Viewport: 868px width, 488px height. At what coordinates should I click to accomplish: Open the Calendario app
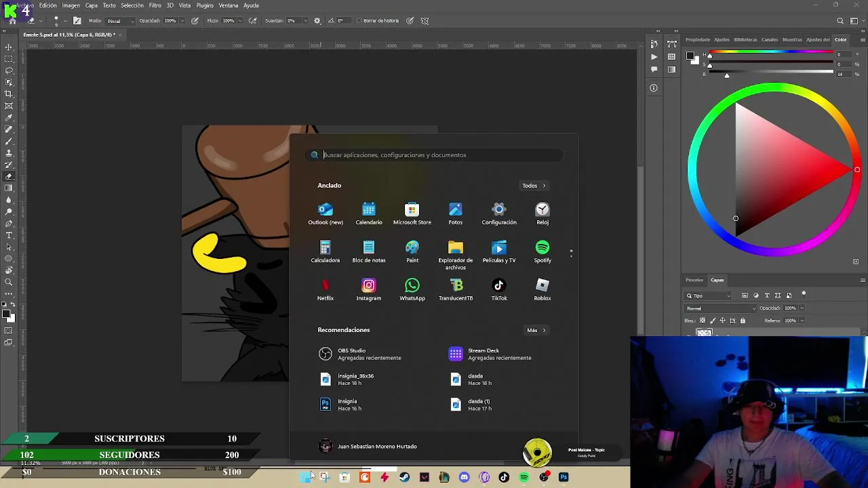coord(369,213)
